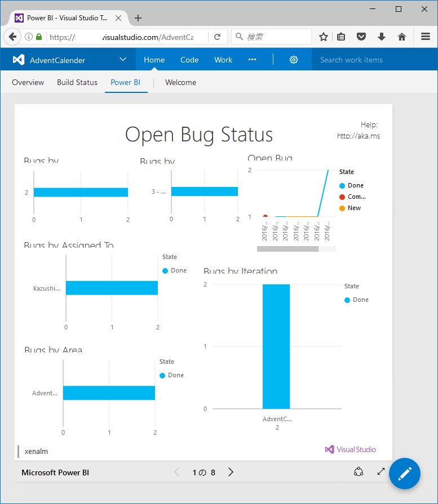Open the Work hub
This screenshot has width=438, height=504.
pos(223,60)
